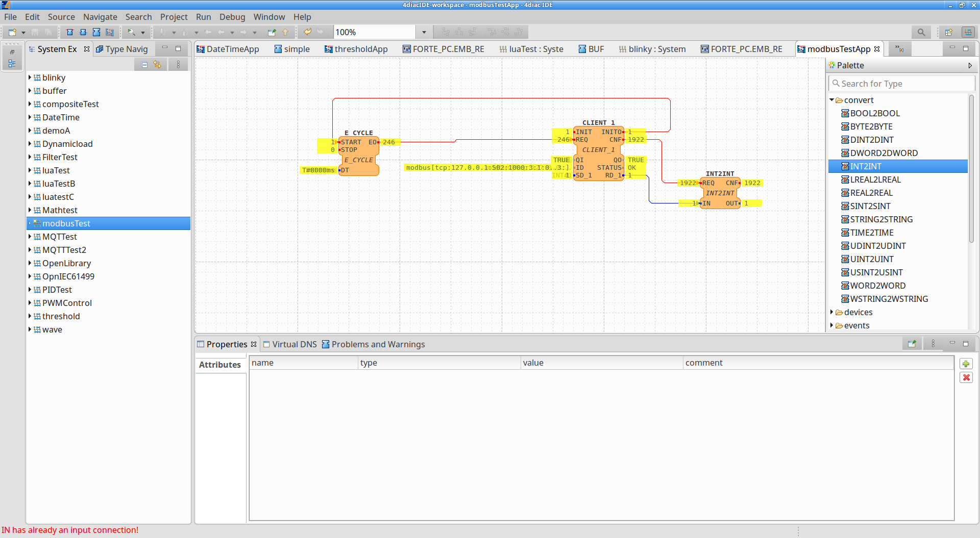Click the toolbar icon with green arrow over box

click(272, 32)
